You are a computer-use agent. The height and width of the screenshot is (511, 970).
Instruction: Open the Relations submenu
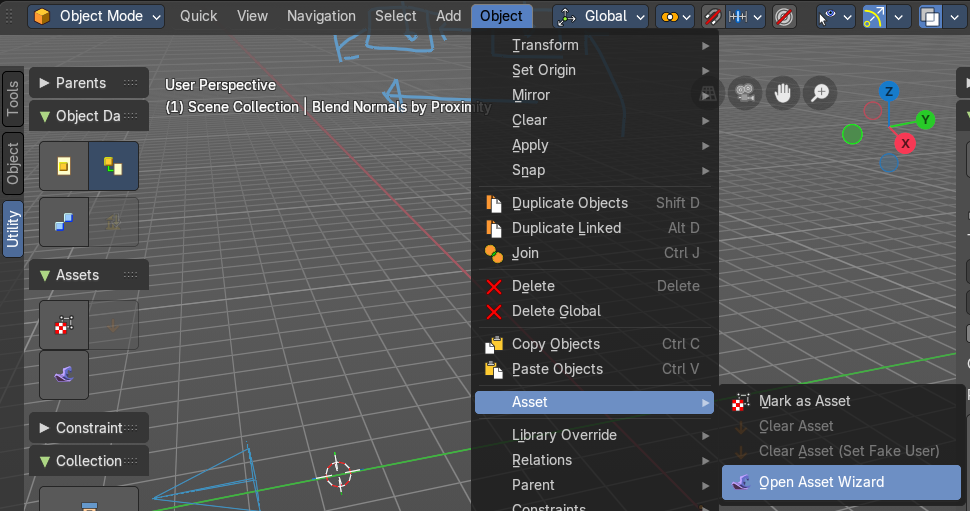(594, 460)
